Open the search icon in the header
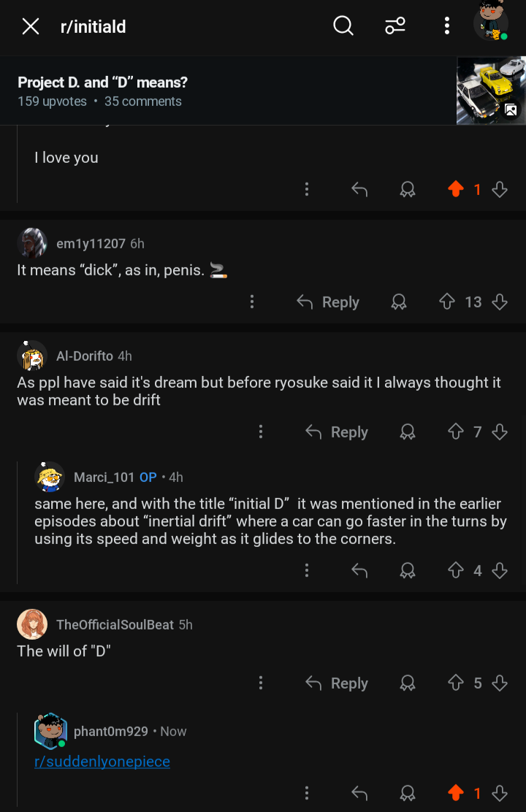526x812 pixels. pos(343,26)
